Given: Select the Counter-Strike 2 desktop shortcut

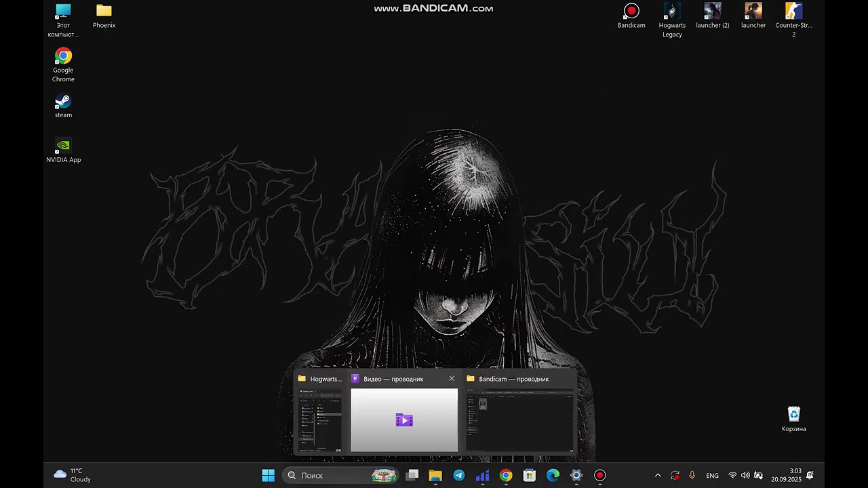Looking at the screenshot, I should click(x=793, y=20).
